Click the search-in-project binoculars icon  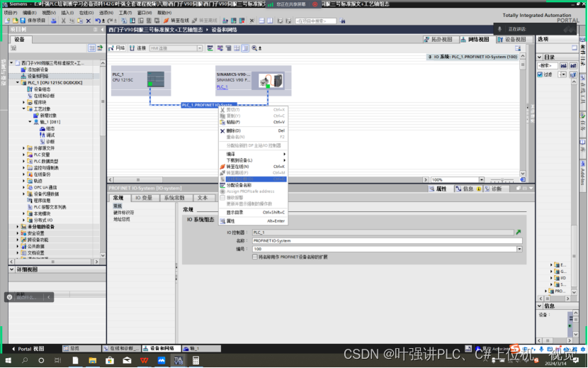(x=342, y=21)
